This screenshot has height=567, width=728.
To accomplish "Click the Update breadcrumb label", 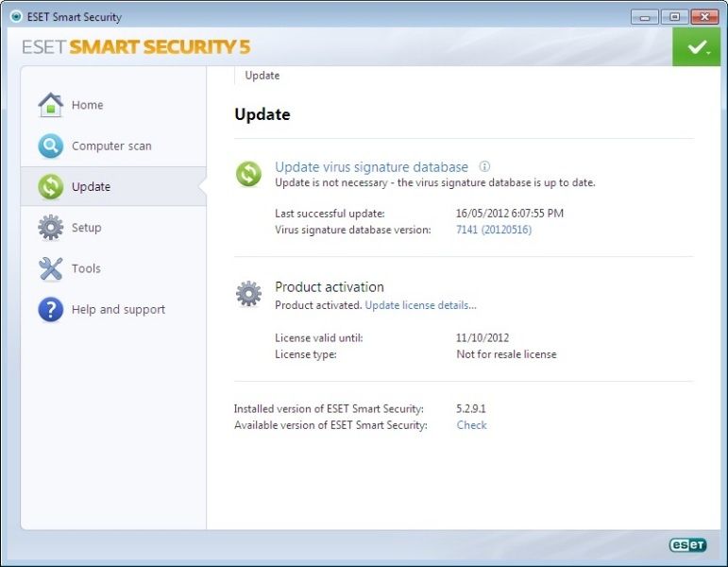I will 262,76.
